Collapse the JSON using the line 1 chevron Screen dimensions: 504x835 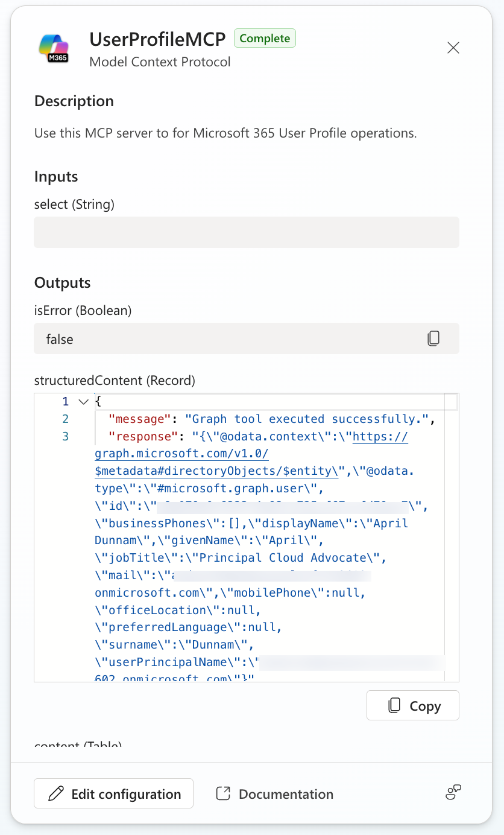[83, 401]
